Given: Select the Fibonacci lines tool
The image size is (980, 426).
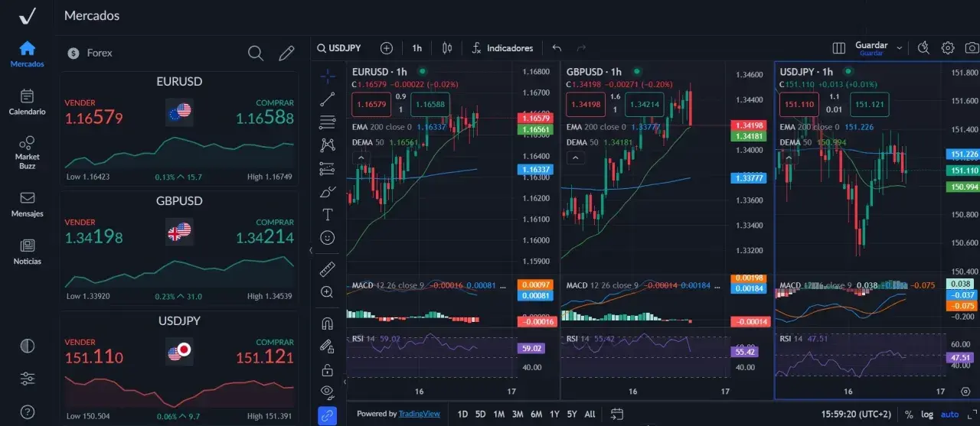Looking at the screenshot, I should (x=328, y=122).
